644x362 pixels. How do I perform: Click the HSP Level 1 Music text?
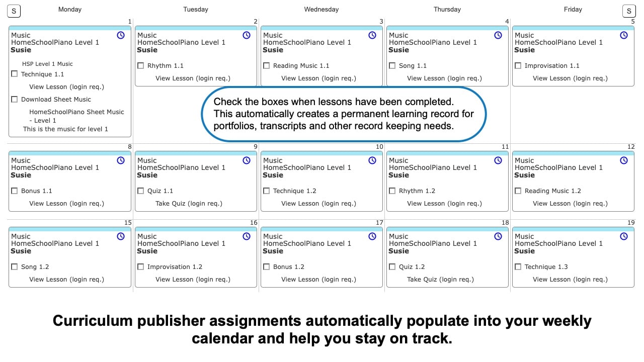[x=47, y=64]
